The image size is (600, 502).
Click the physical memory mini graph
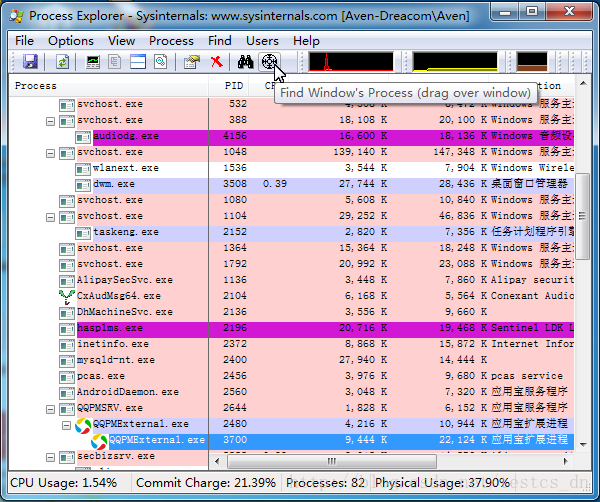coord(532,62)
